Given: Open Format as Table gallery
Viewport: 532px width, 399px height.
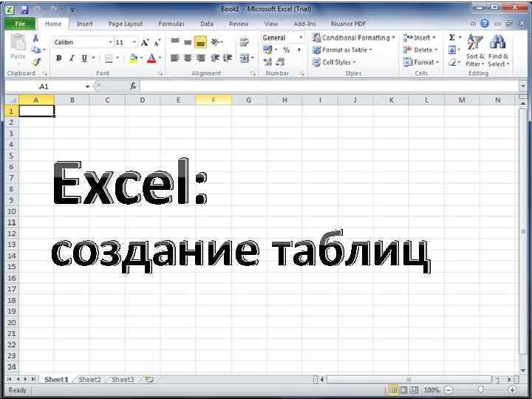Looking at the screenshot, I should [342, 50].
